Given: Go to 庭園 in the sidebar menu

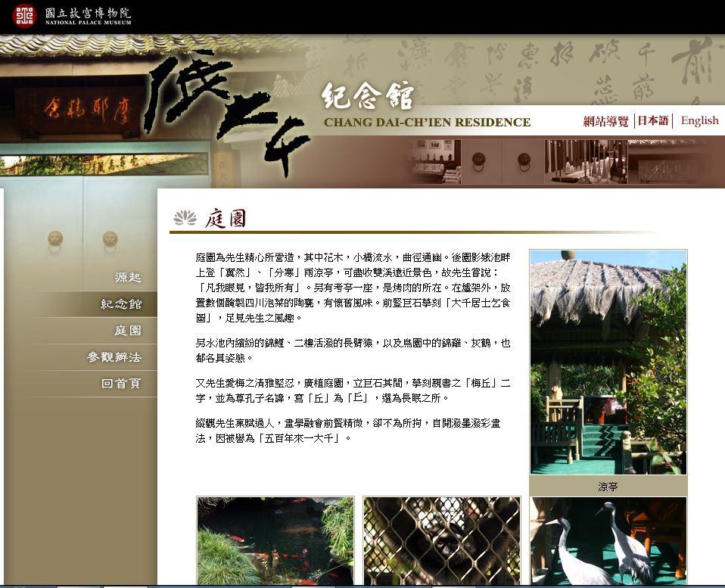Looking at the screenshot, I should click(127, 331).
